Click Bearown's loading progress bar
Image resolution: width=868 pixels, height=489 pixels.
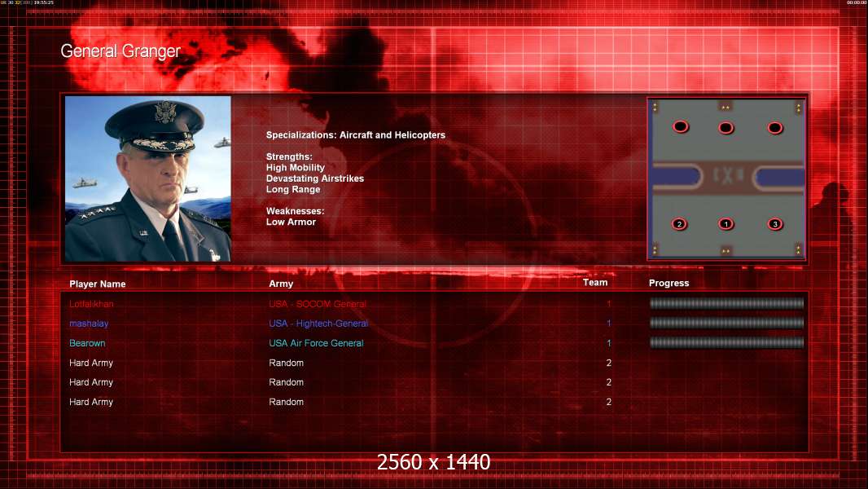point(726,343)
